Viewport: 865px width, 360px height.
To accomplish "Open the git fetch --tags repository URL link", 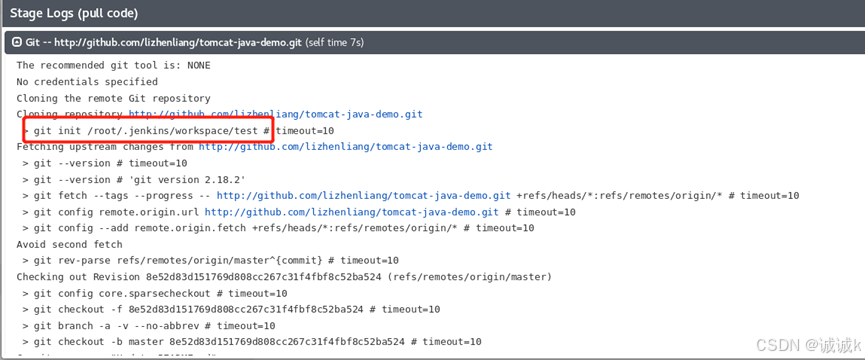I will (363, 196).
